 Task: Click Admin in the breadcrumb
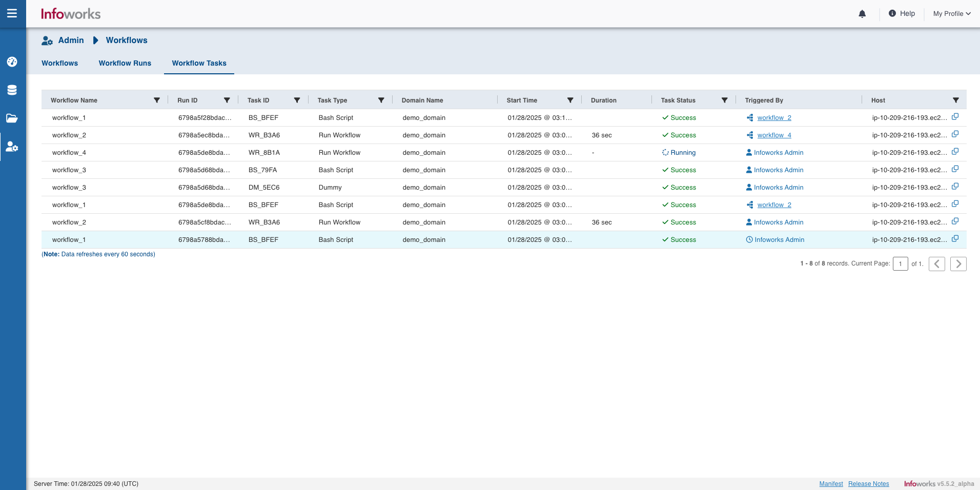click(x=71, y=40)
